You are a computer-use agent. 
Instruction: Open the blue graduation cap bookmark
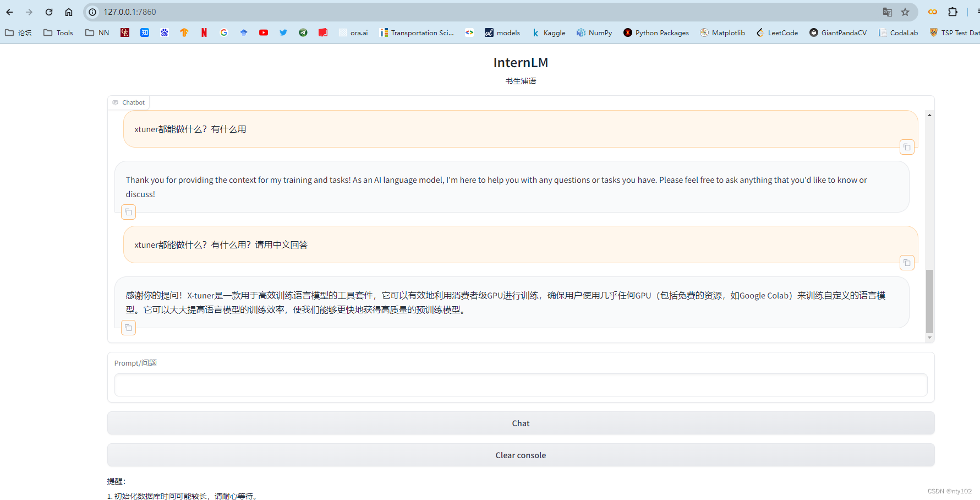244,33
